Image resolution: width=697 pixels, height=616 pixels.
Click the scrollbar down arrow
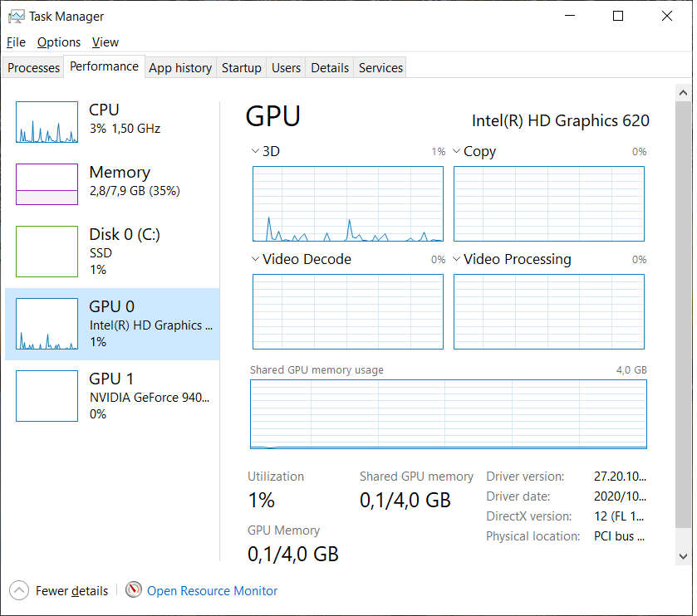[684, 556]
